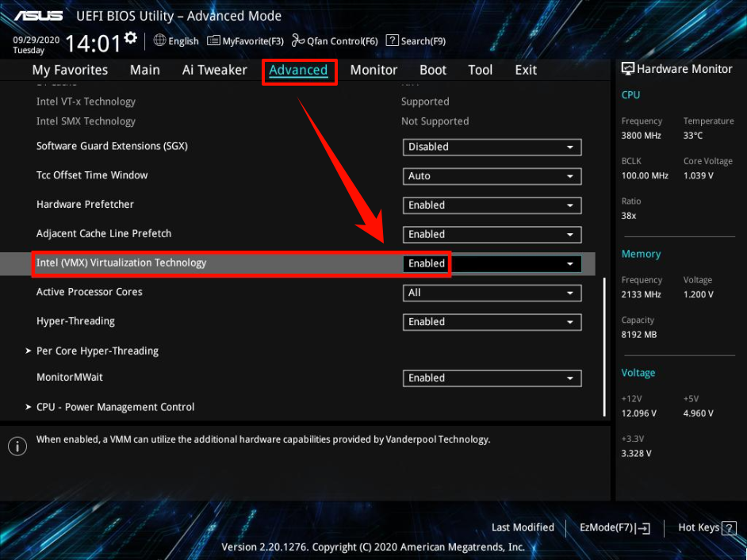The height and width of the screenshot is (560, 747).
Task: Open Search(F9)
Action: pyautogui.click(x=416, y=41)
